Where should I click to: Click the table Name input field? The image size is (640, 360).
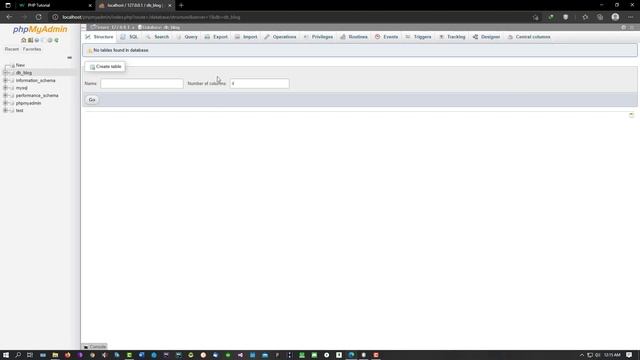point(142,83)
